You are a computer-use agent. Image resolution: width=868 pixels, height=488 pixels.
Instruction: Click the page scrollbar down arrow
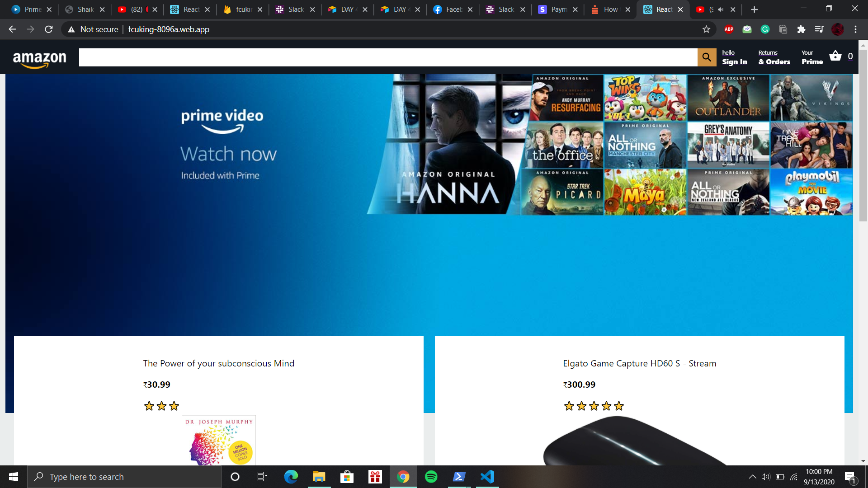point(863,461)
